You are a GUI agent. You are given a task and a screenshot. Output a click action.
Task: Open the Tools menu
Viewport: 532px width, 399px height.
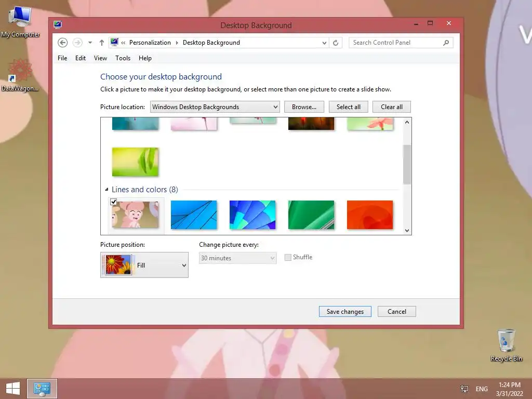(123, 58)
